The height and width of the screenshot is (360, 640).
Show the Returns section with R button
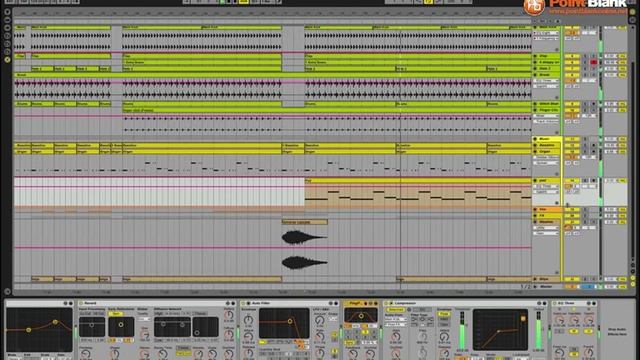pos(633,271)
